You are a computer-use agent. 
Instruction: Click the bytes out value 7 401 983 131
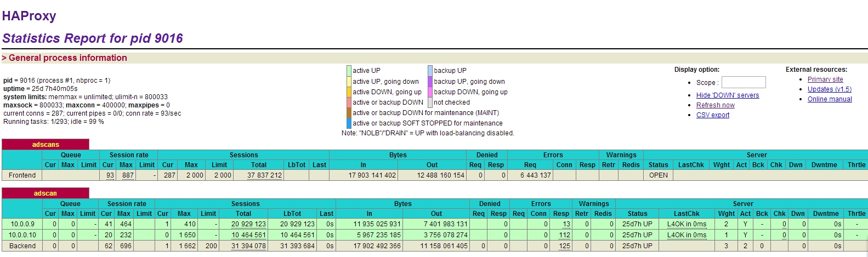445,224
